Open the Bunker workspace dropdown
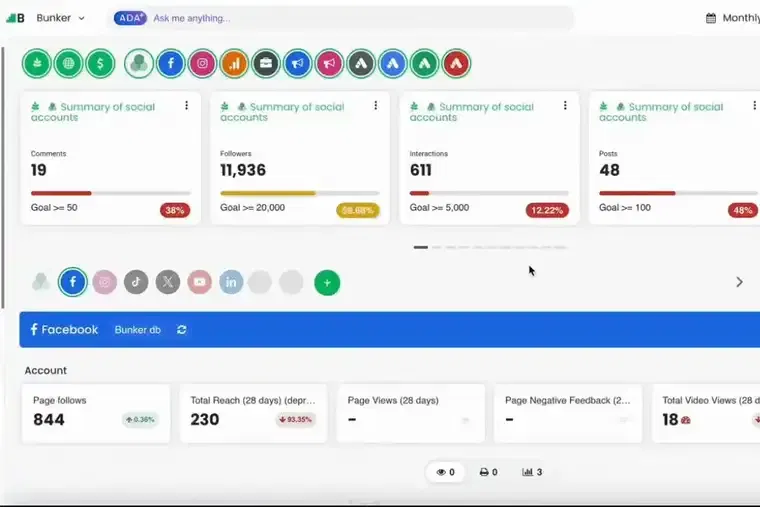This screenshot has width=760, height=507. click(x=61, y=18)
